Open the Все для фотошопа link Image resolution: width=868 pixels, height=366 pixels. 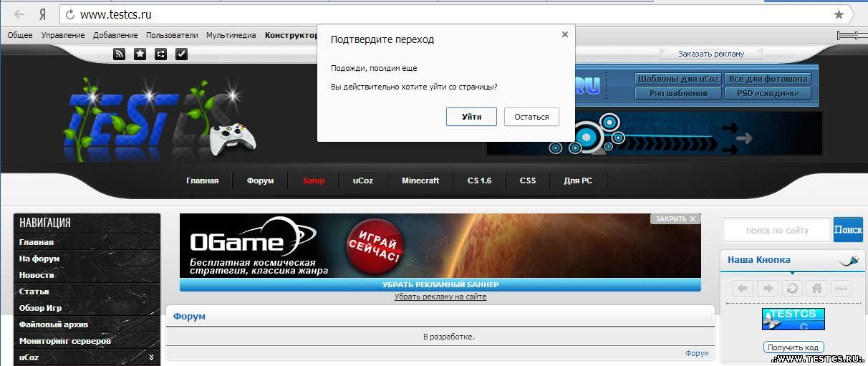pos(768,79)
